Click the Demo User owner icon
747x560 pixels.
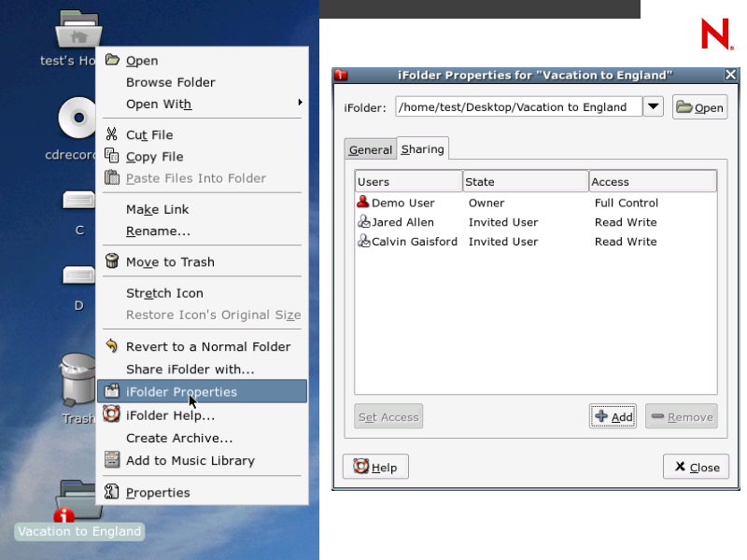[363, 202]
